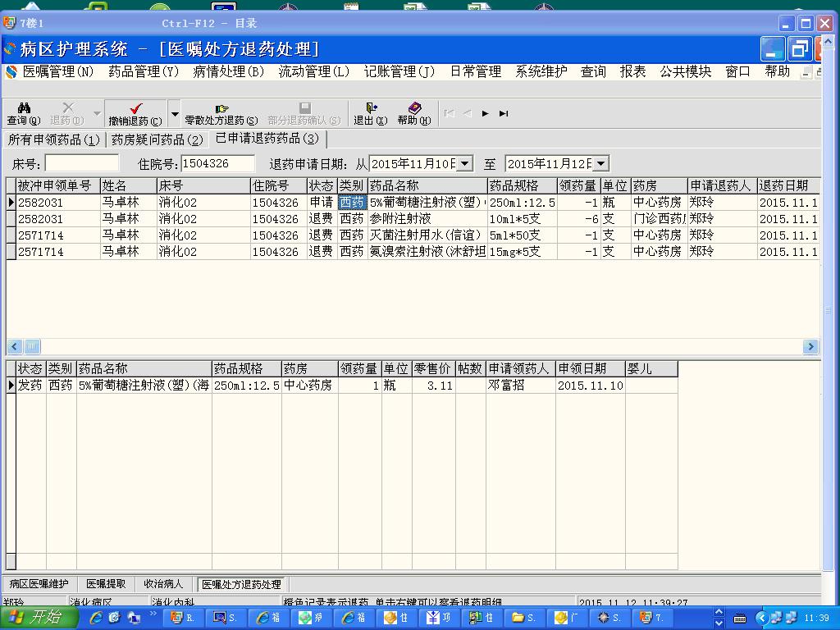Click 退药日期 column header

coord(788,186)
